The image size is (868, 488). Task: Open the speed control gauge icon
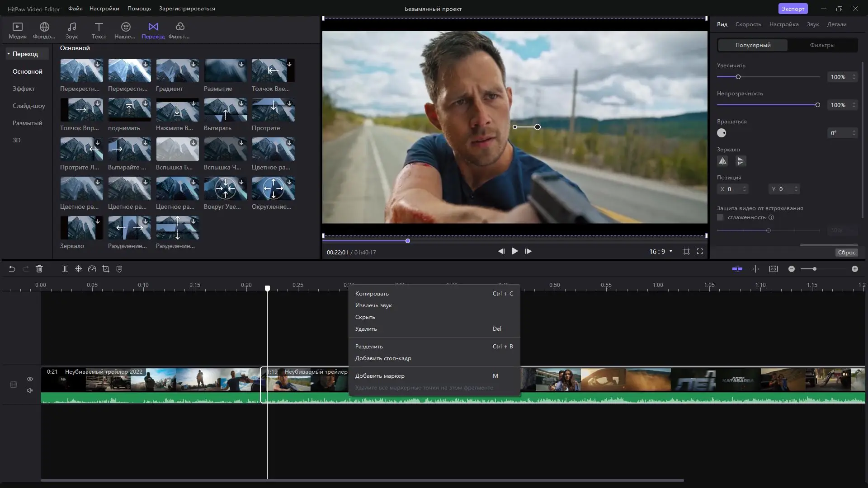(x=92, y=268)
